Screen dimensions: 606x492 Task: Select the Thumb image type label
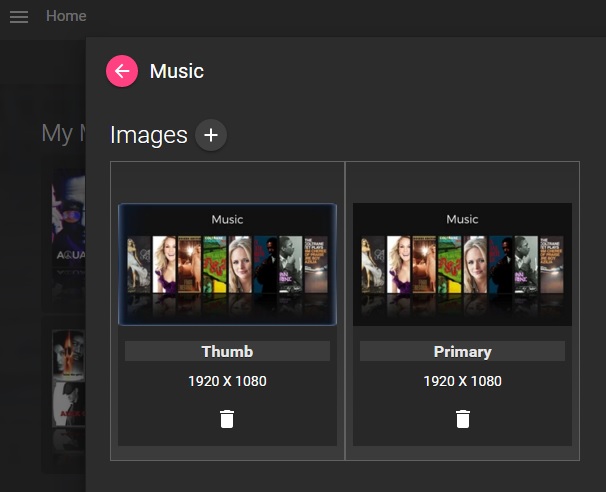[x=227, y=351]
